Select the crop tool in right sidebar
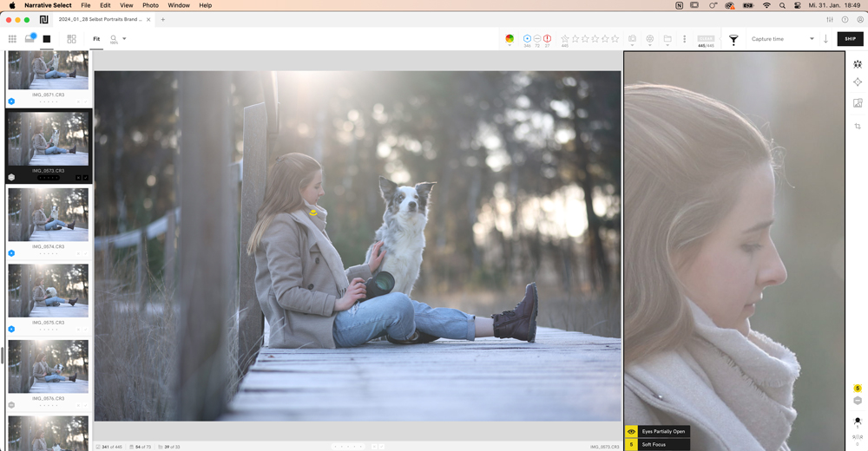The image size is (868, 451). click(858, 127)
